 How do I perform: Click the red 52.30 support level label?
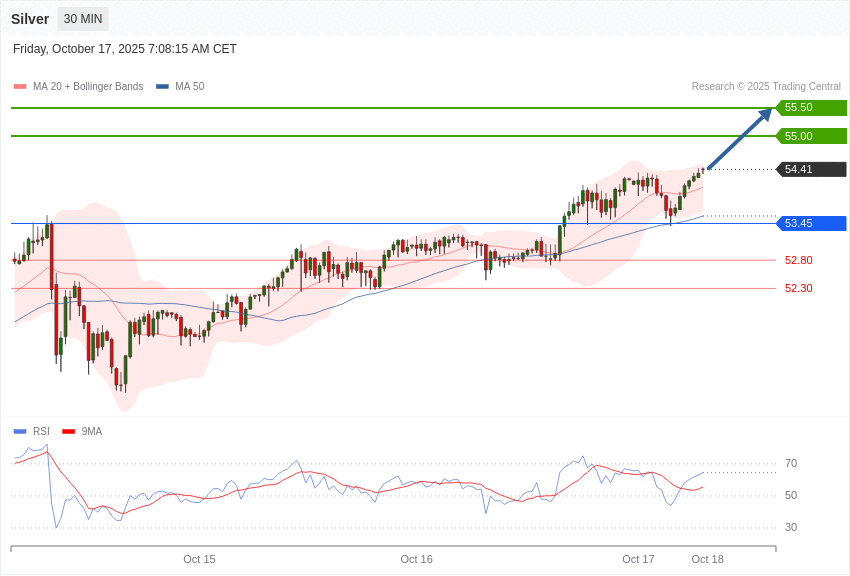[x=798, y=288]
